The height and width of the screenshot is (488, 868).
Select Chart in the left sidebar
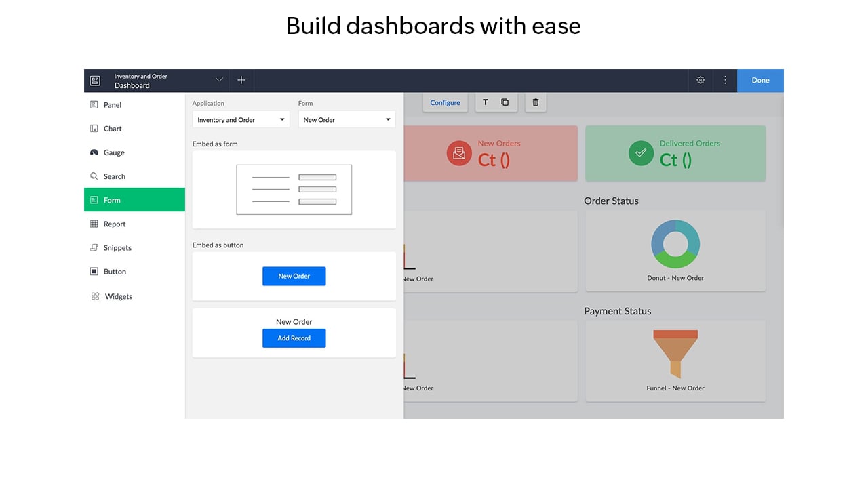tap(113, 129)
